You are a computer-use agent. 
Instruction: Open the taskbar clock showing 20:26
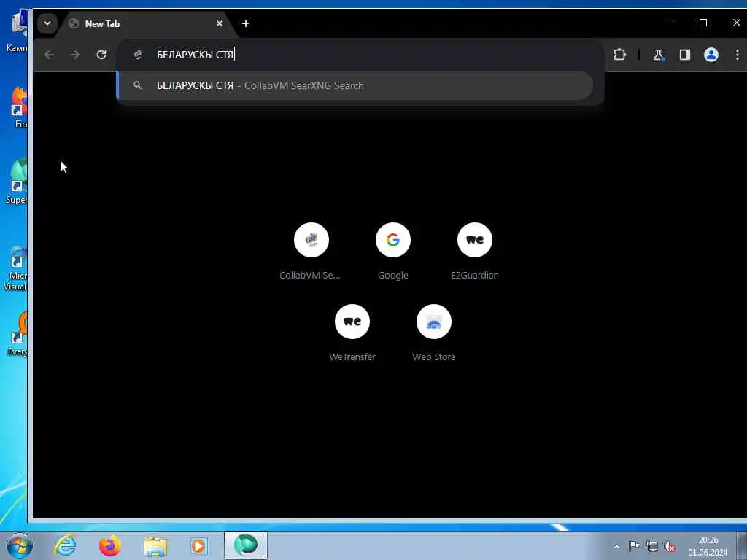(708, 546)
